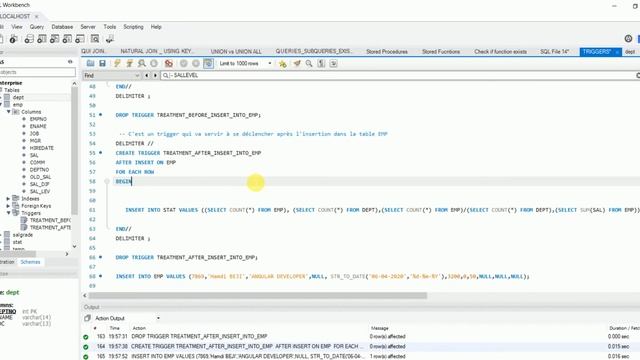Click the create new view icon in main toolbar
This screenshot has height=360, width=640.
(54, 39)
